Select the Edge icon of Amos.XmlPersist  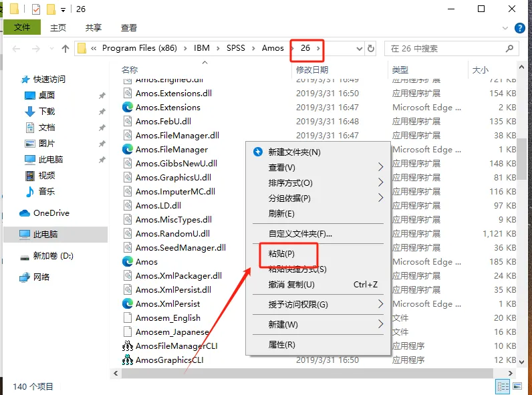click(x=128, y=303)
